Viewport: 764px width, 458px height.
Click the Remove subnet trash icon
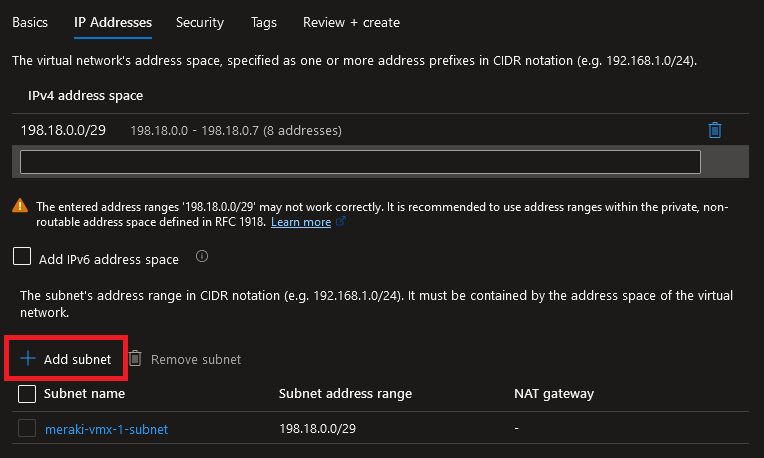point(135,359)
